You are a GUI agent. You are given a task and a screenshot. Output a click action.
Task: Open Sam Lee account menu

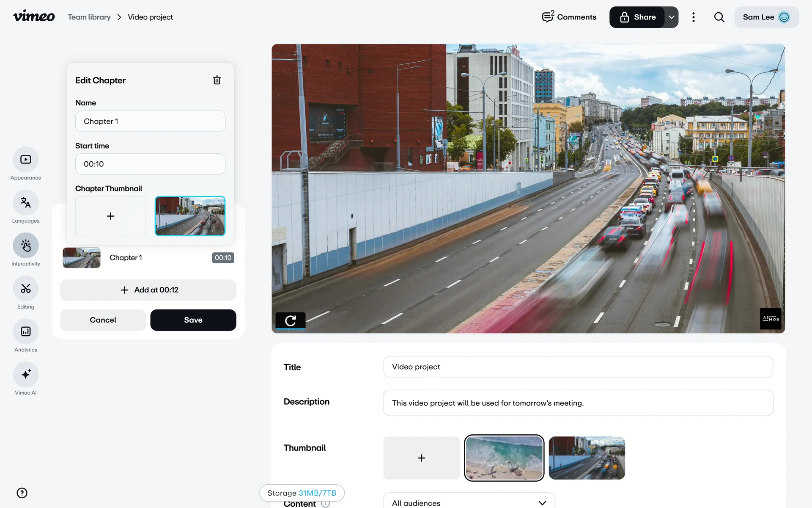[766, 17]
